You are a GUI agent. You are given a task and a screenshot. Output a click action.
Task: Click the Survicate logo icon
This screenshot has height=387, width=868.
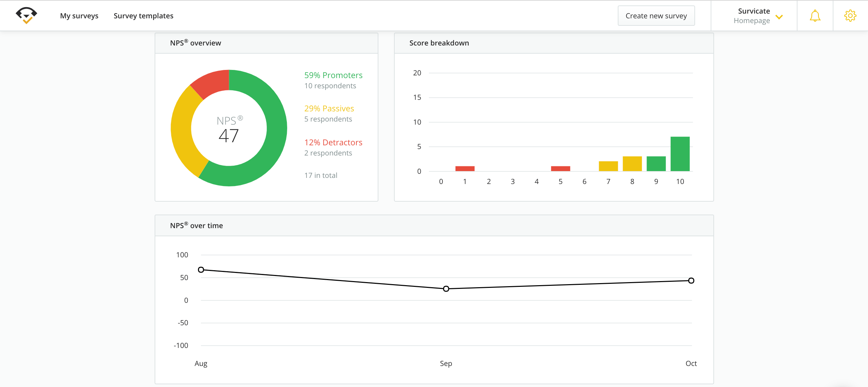(26, 15)
